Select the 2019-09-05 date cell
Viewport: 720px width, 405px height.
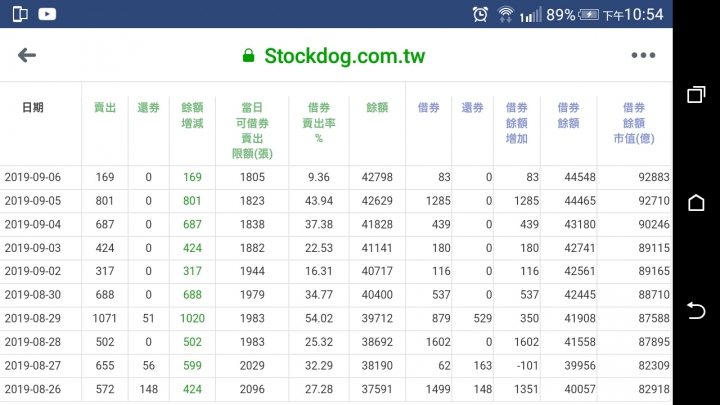(33, 201)
